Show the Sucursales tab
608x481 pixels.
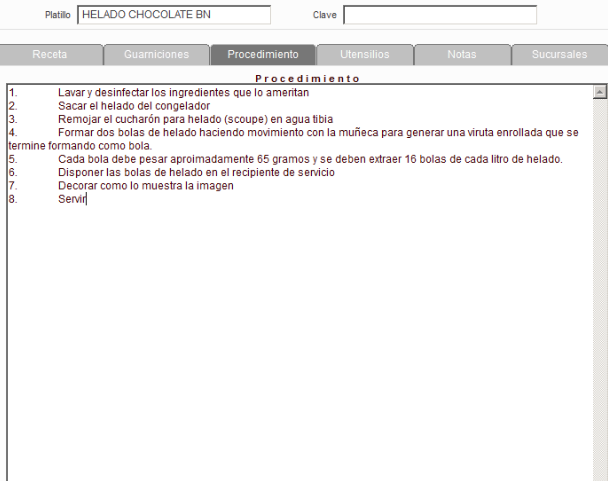[559, 55]
